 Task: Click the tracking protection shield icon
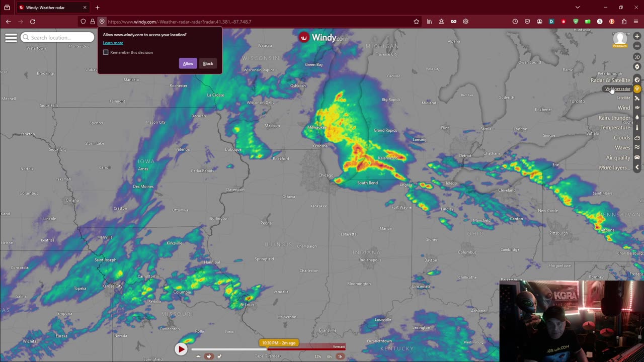pyautogui.click(x=83, y=22)
